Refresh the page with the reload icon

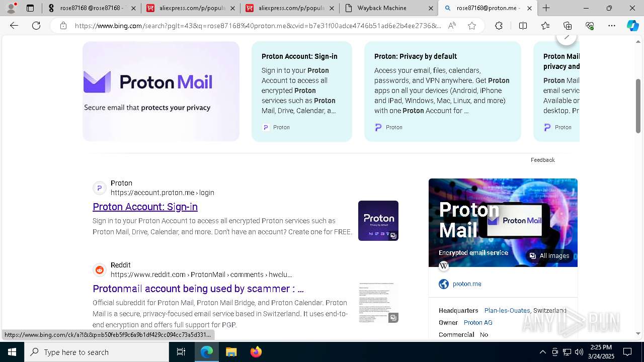[x=36, y=26]
